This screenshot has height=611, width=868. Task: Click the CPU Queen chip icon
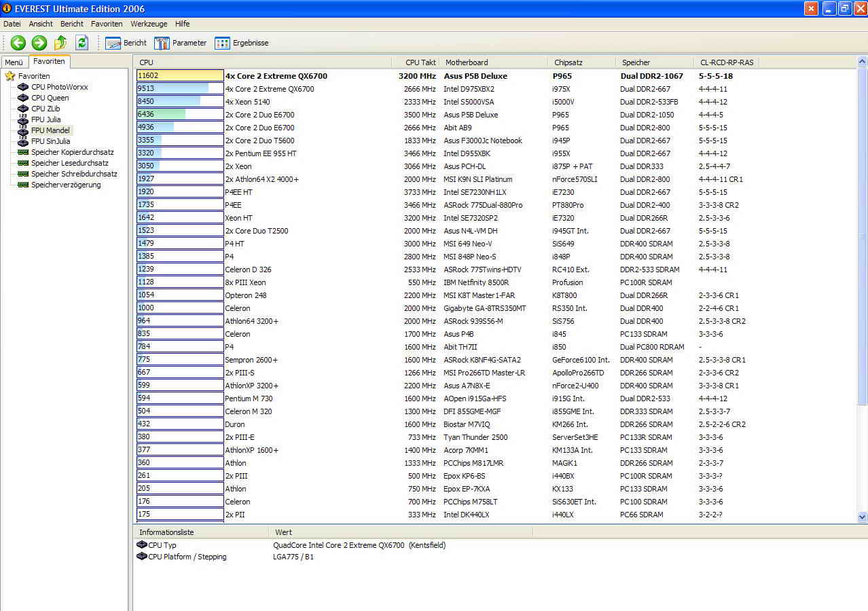point(23,98)
